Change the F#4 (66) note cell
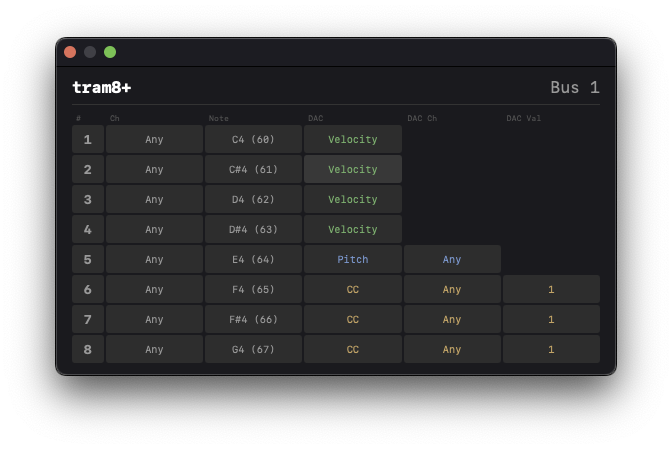The image size is (672, 449). tap(253, 319)
